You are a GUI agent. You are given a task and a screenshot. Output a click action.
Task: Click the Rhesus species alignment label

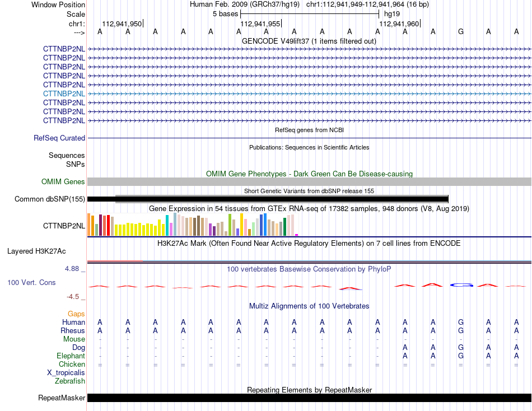click(x=73, y=330)
